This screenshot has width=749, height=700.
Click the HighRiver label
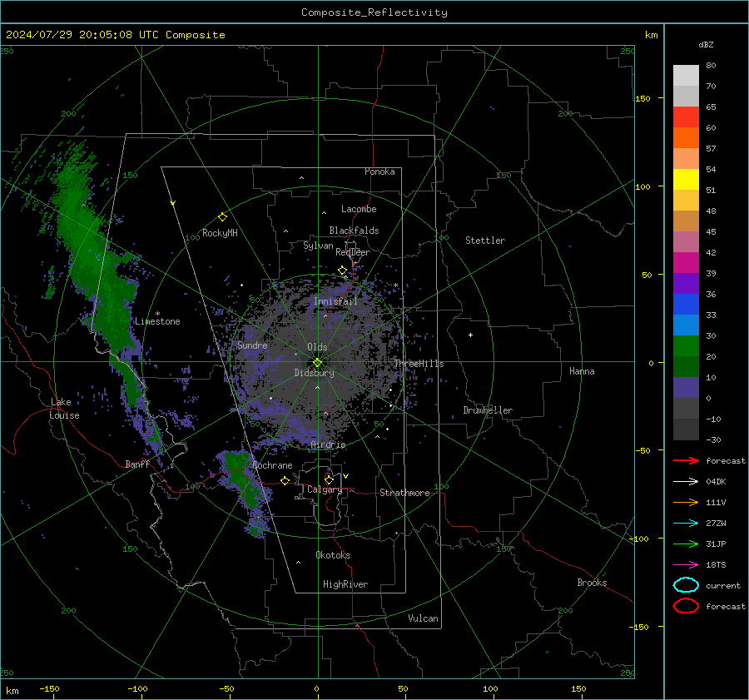coord(345,585)
